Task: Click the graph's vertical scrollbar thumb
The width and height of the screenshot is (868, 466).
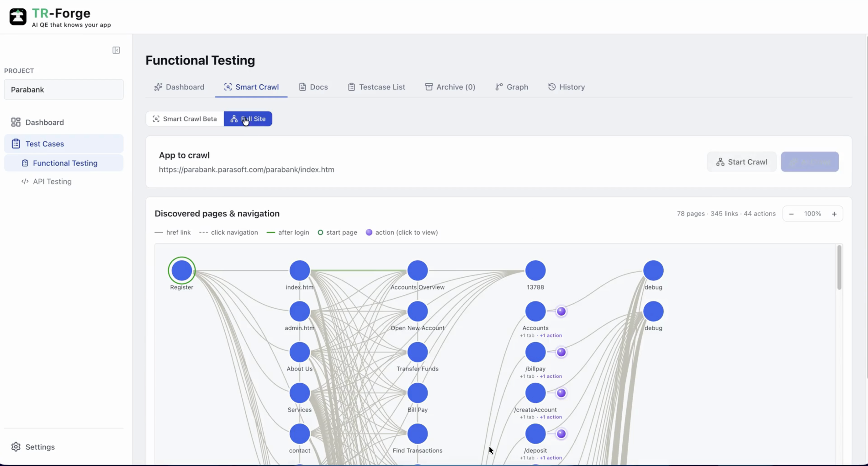Action: pos(839,267)
